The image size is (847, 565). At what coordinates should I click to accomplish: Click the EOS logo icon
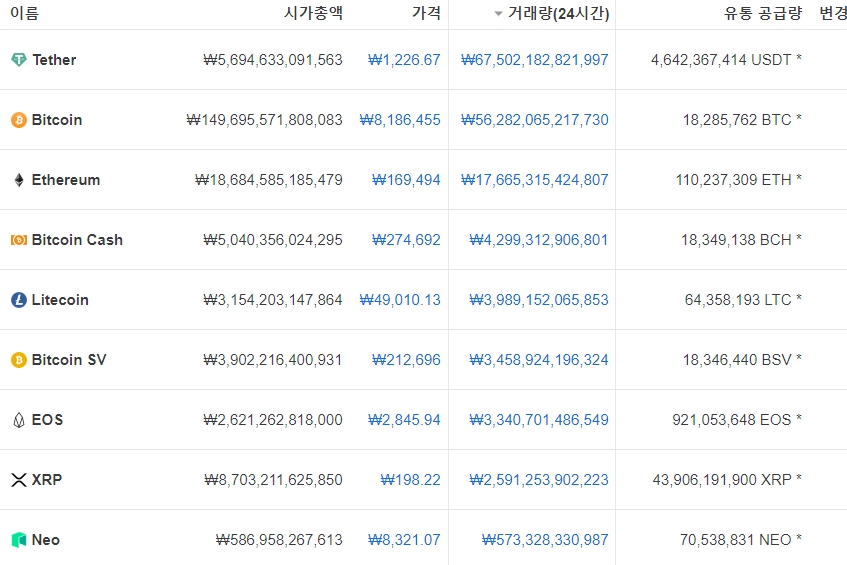click(19, 420)
